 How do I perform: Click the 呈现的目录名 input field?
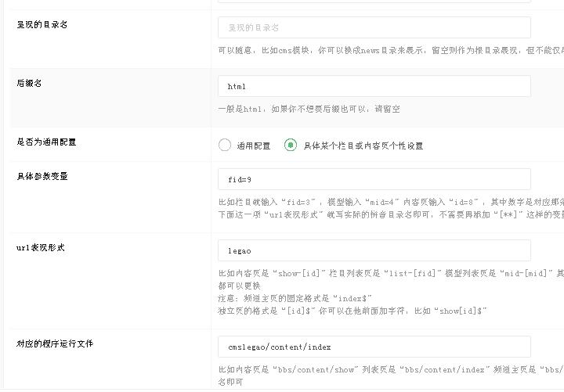(x=374, y=27)
